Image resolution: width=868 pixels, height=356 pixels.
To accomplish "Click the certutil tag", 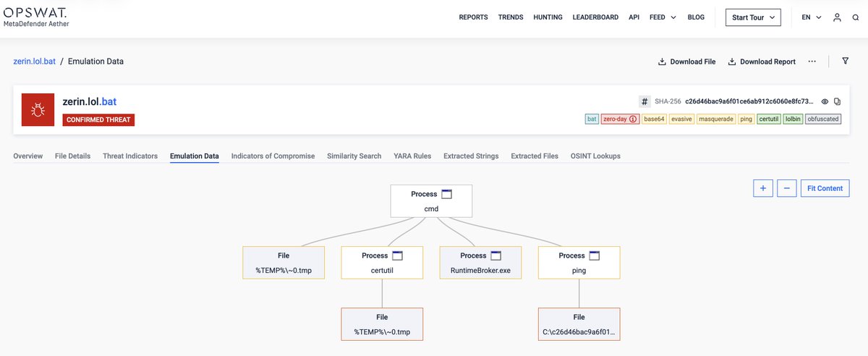I will (x=769, y=119).
